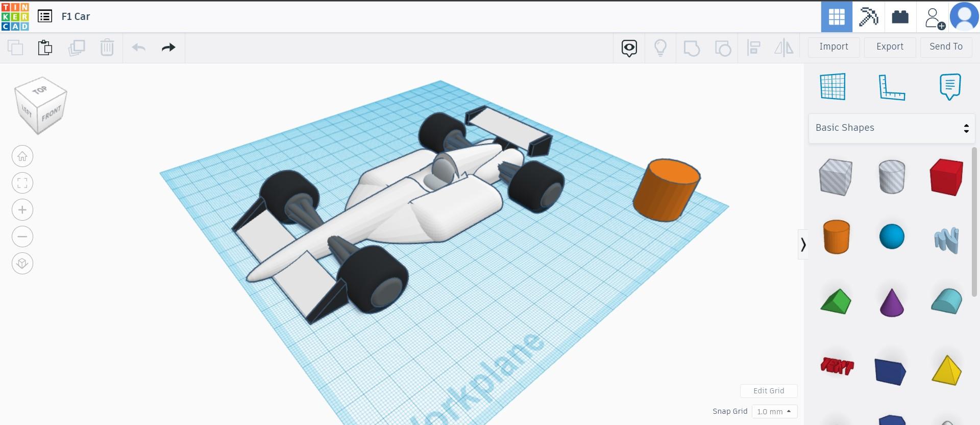Viewport: 980px width, 425px height.
Task: Open the Bricks mode icon
Action: coord(900,16)
